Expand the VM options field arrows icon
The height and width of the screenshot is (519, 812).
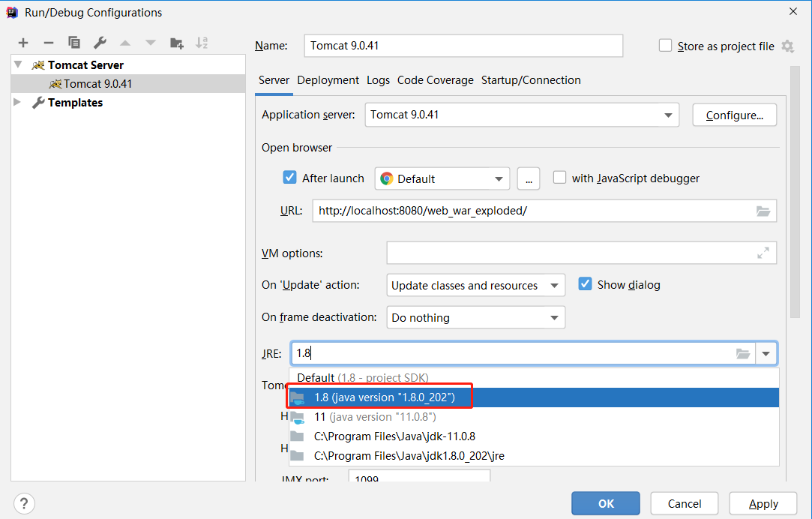click(x=763, y=253)
